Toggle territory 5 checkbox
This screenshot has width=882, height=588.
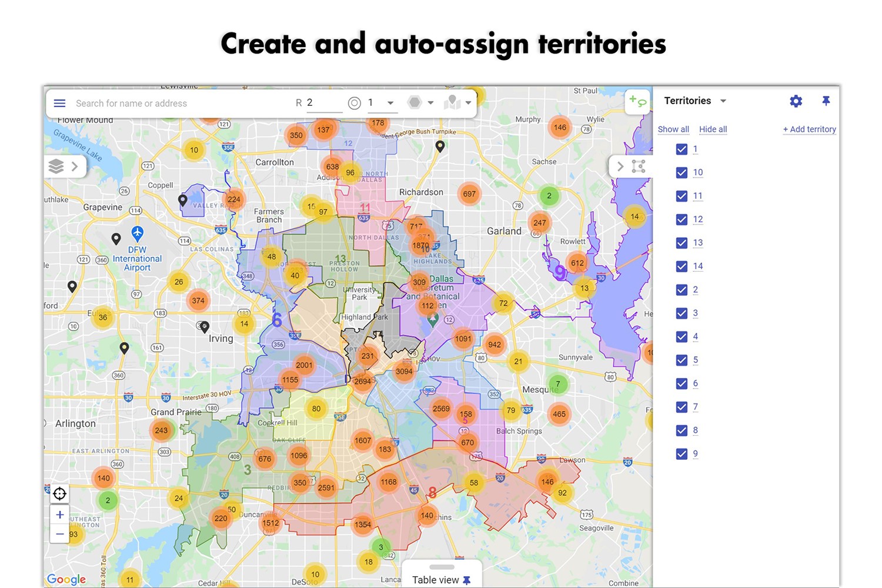(681, 360)
